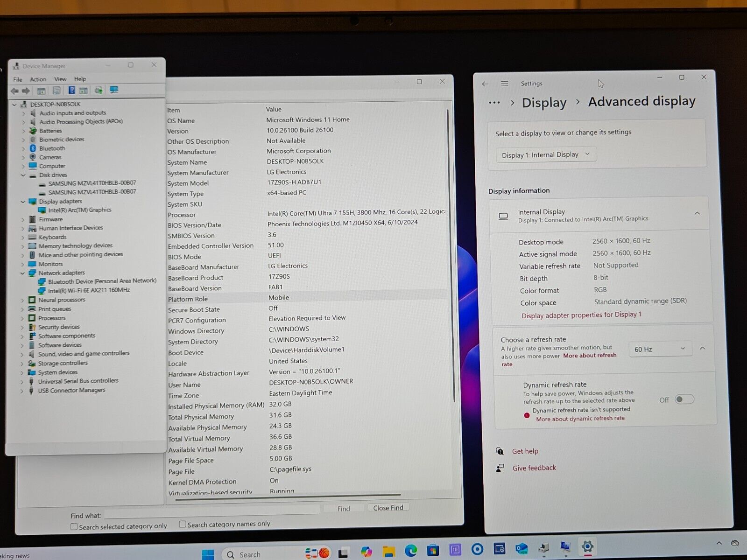Click the Back arrow in Device Manager toolbar
The image size is (747, 560).
(14, 91)
